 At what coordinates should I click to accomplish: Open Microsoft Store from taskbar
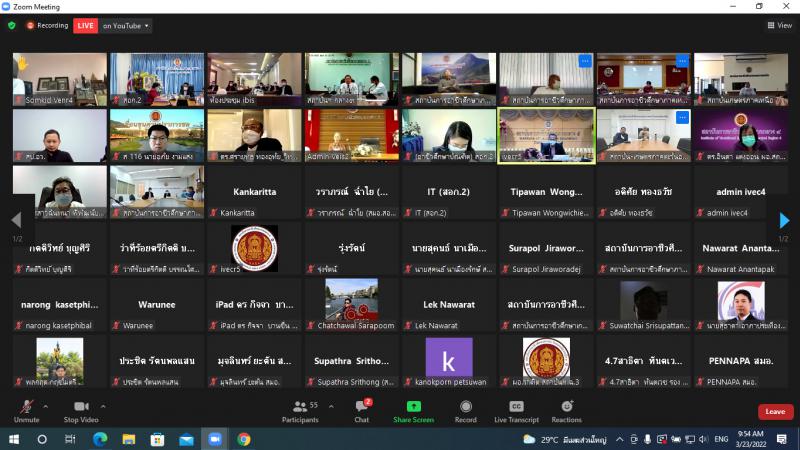[157, 439]
